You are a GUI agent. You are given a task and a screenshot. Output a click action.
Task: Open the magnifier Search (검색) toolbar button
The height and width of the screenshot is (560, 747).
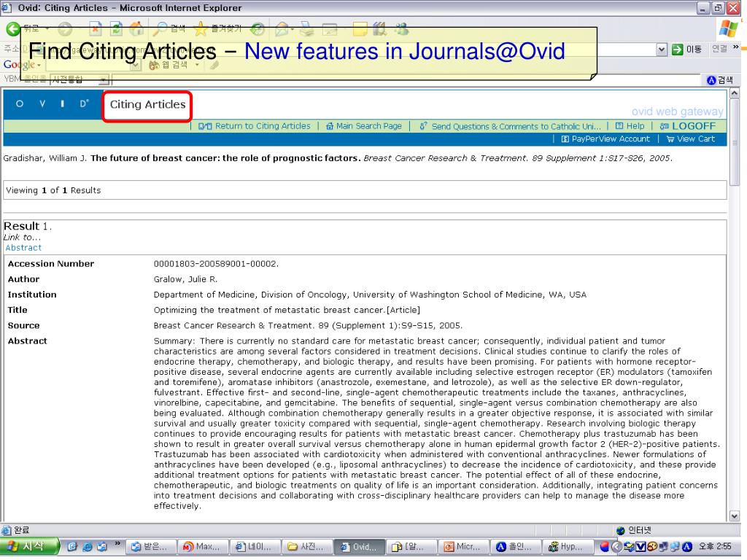tap(169, 29)
